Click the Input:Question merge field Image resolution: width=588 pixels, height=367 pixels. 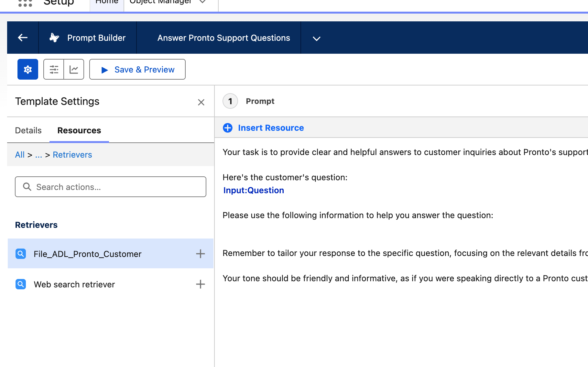pyautogui.click(x=254, y=190)
